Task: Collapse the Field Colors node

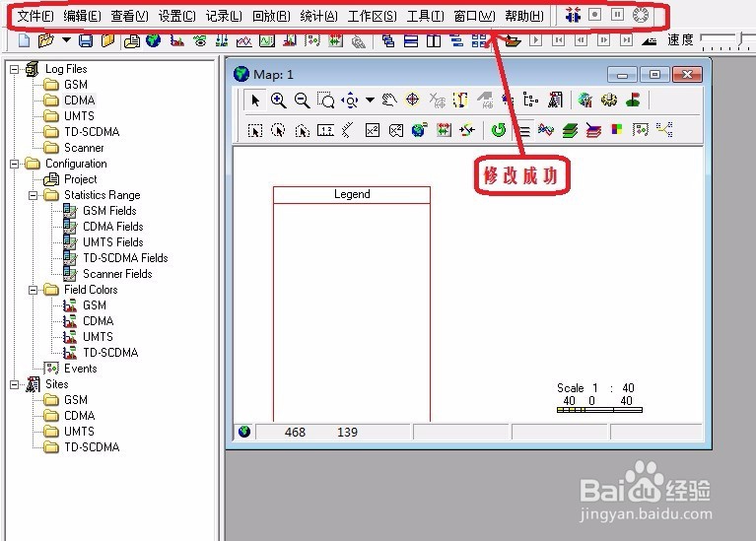Action: coord(33,290)
